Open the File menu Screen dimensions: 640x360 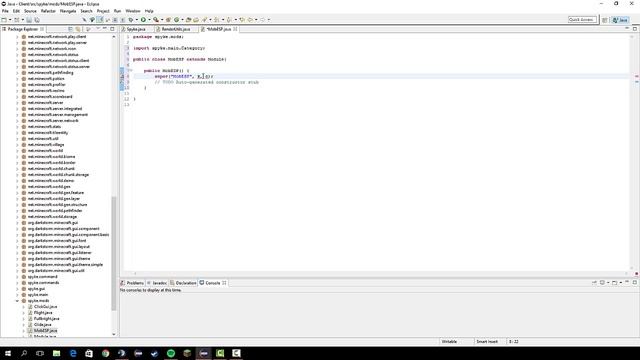click(5, 11)
